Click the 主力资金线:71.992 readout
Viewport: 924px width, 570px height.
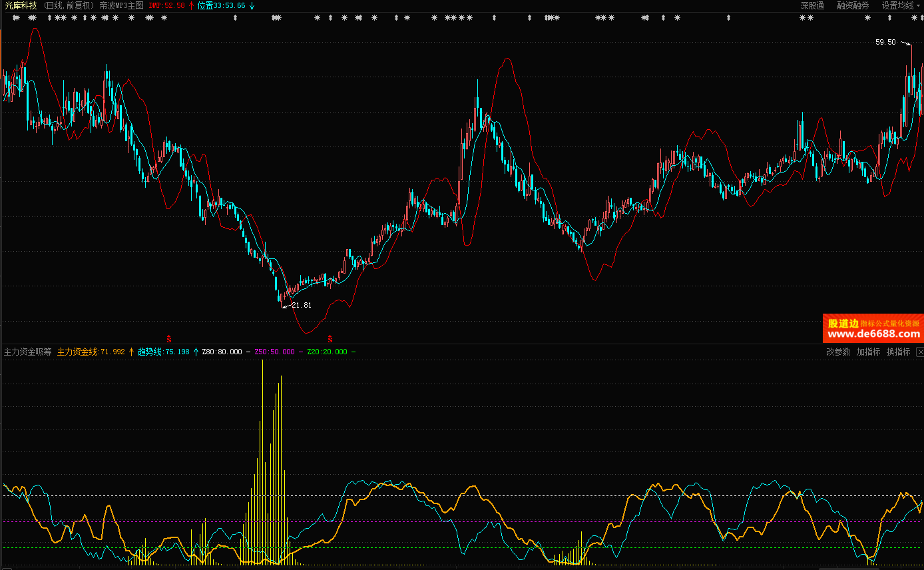pos(91,352)
